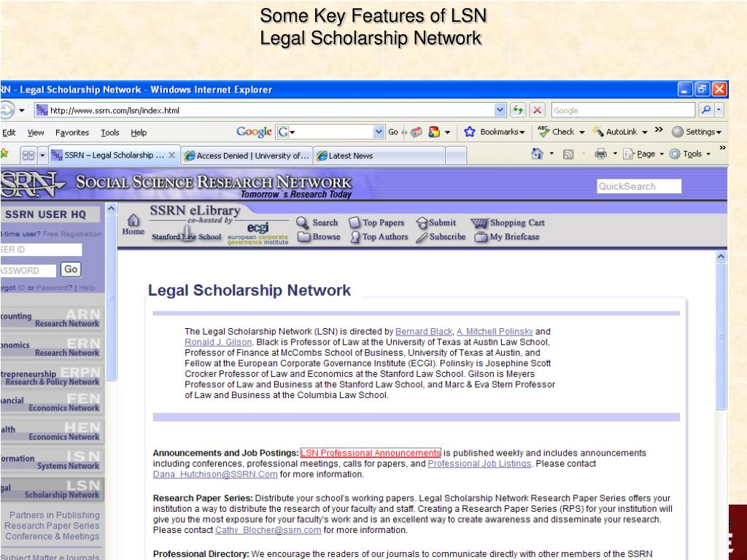Click the main page scrollbar up arrow

tap(721, 257)
